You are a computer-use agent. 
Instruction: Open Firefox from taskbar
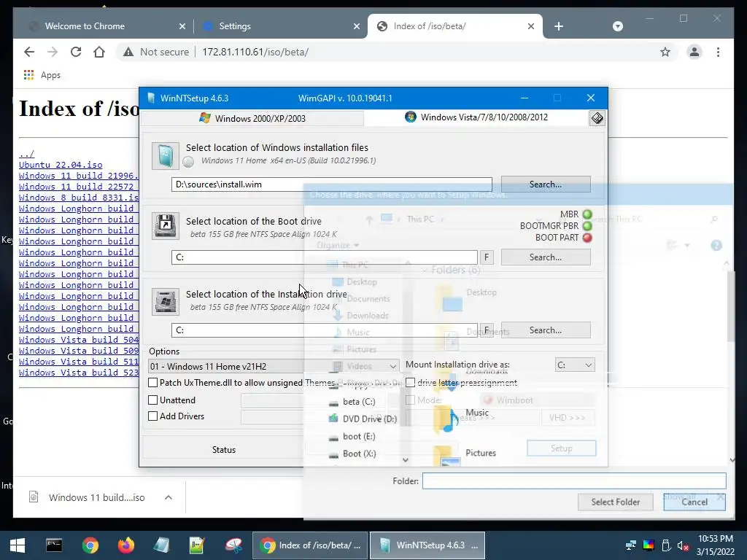pyautogui.click(x=125, y=545)
